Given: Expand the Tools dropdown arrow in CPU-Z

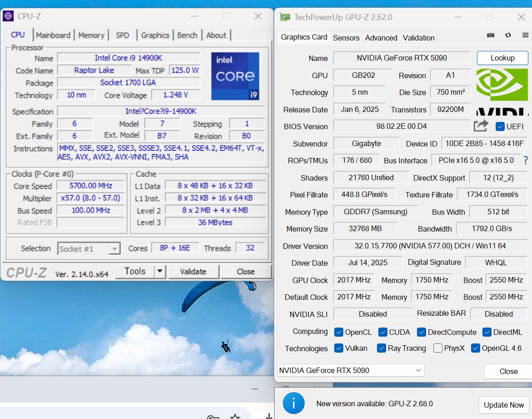Looking at the screenshot, I should pos(160,272).
